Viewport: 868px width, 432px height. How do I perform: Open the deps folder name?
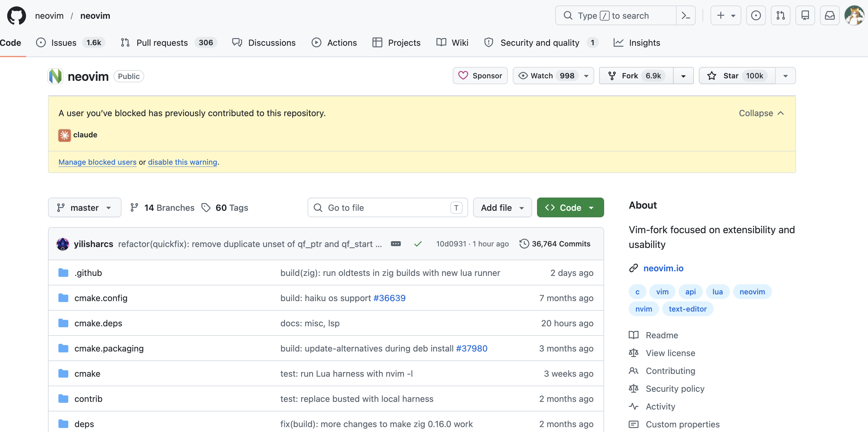click(x=84, y=424)
